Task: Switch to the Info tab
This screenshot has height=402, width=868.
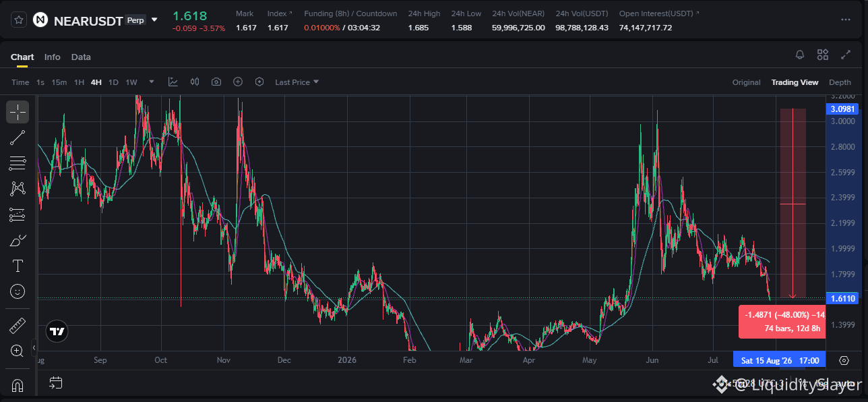Action: [x=53, y=57]
